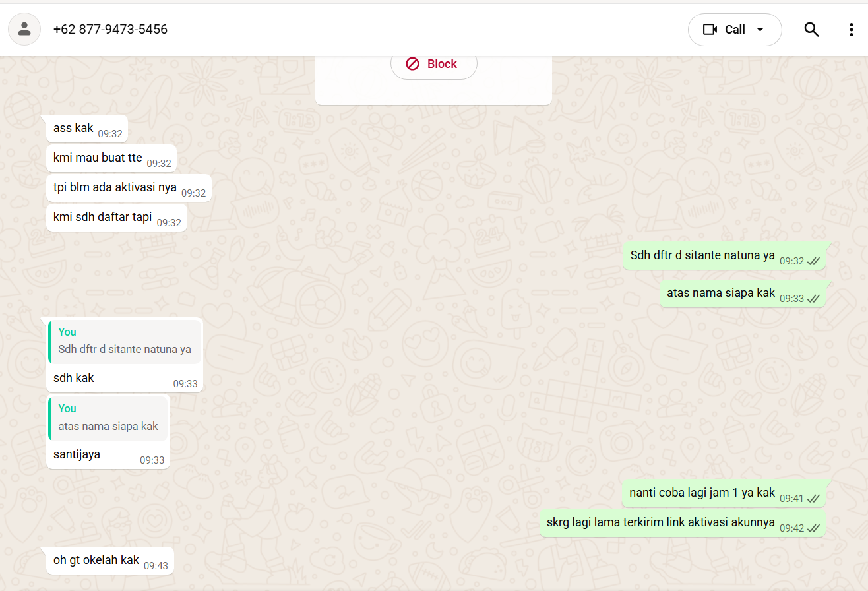Click the "tpi blm ada aktivasi nya" message
This screenshot has height=591, width=868.
[x=115, y=187]
